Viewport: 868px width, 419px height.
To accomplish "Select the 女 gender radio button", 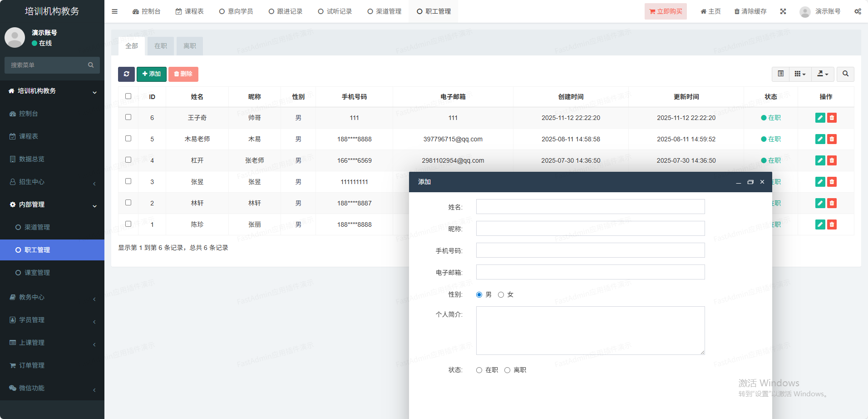I will (x=501, y=295).
